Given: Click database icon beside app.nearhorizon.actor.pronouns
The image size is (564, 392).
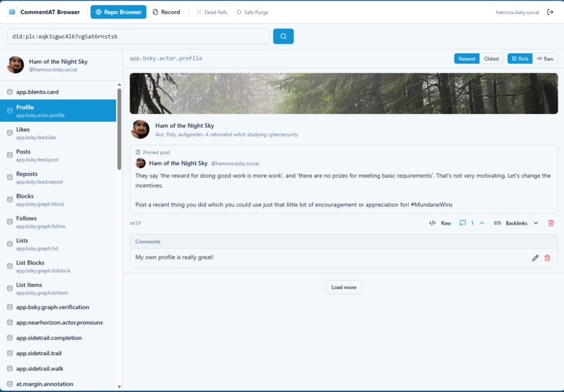Looking at the screenshot, I should click(x=10, y=323).
